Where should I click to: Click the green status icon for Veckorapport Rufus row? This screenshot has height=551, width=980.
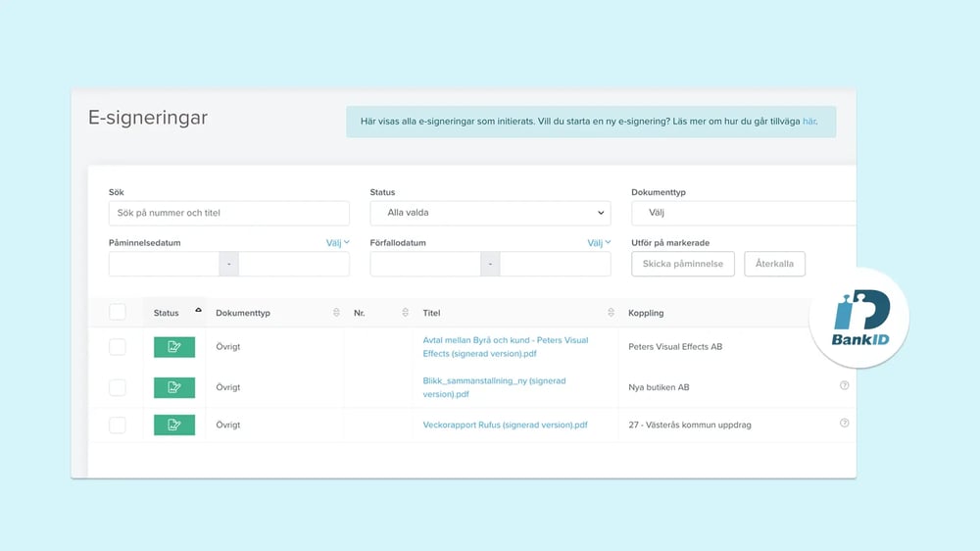[173, 425]
